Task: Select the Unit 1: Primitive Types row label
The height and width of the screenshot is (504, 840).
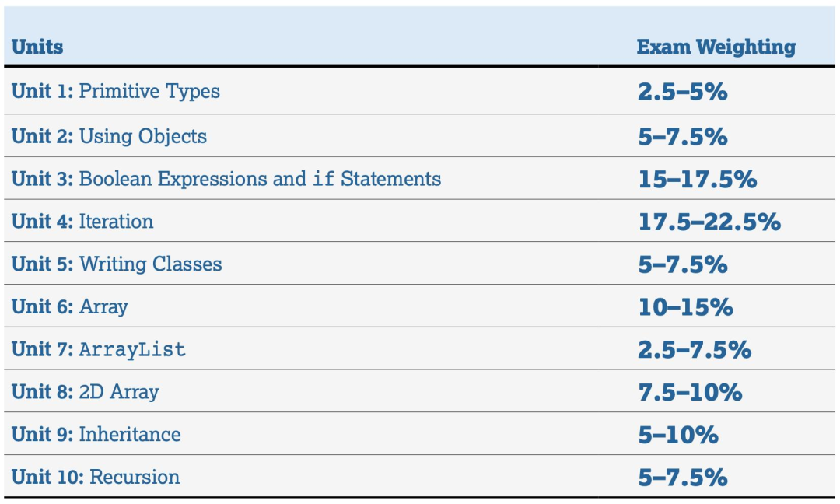Action: pyautogui.click(x=116, y=91)
